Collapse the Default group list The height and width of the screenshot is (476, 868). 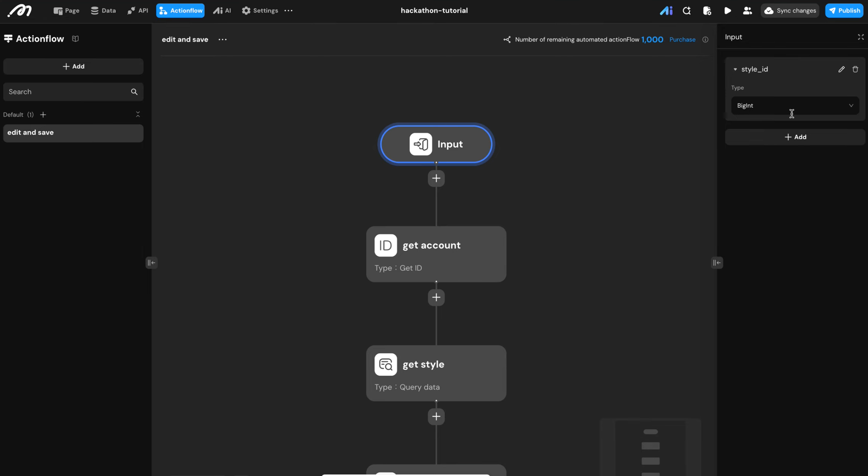pos(138,114)
